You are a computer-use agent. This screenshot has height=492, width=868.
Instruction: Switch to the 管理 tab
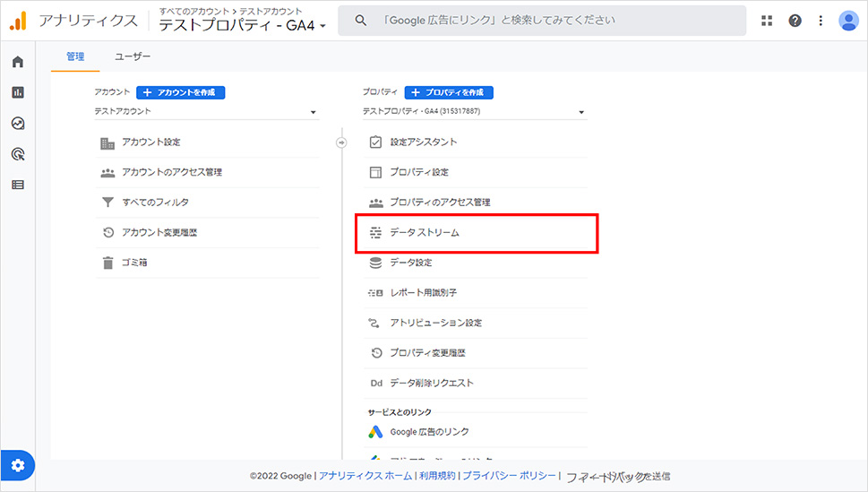tap(75, 56)
